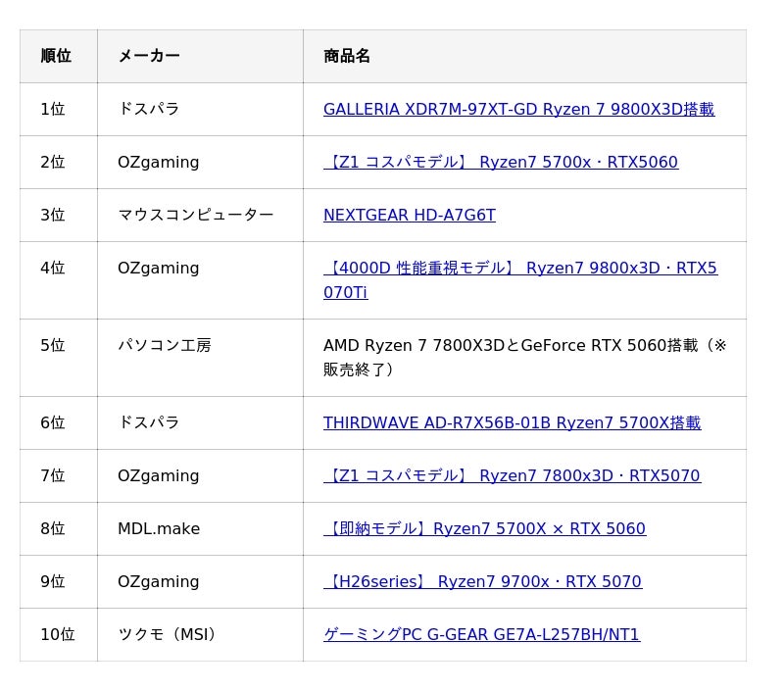
Task: Select the 1位 rank cell
Action: tap(53, 110)
